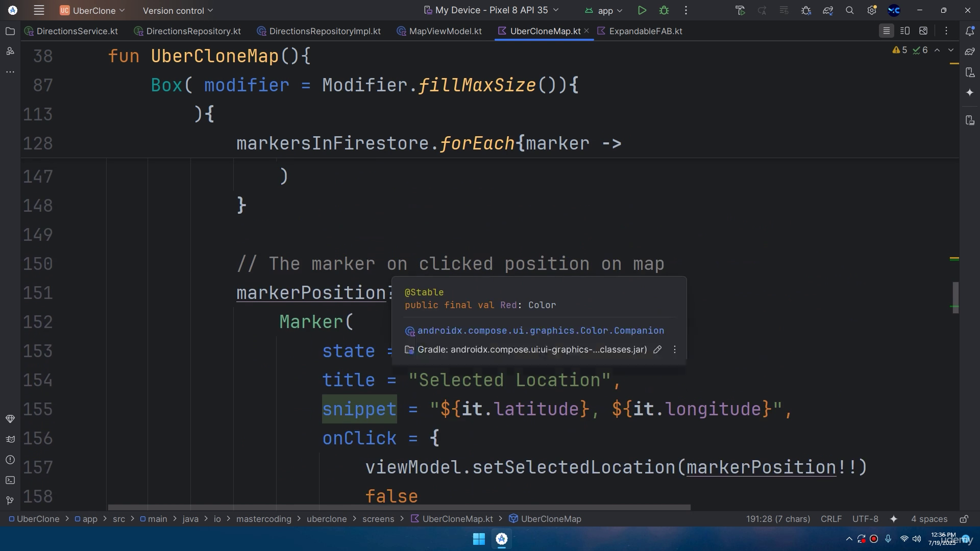Open IDE settings gear icon
Image resolution: width=980 pixels, height=551 pixels.
click(x=872, y=10)
